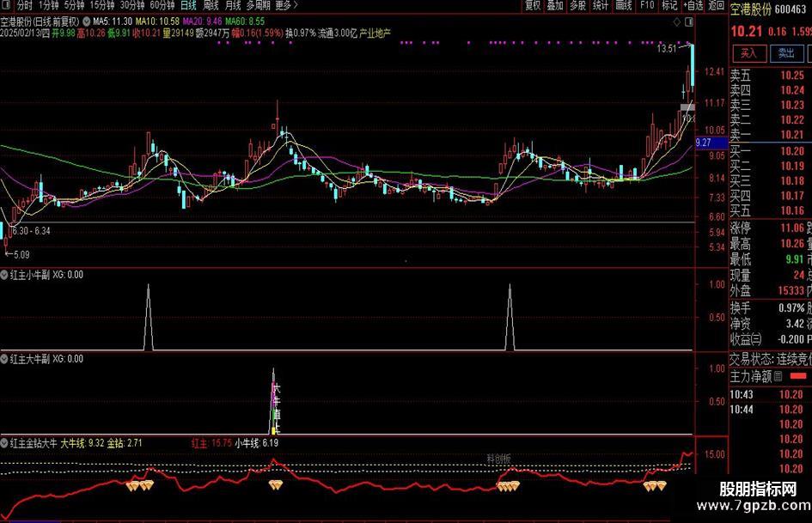Click the 买一 price 10.20
This screenshot has height=523, width=812.
coord(792,151)
